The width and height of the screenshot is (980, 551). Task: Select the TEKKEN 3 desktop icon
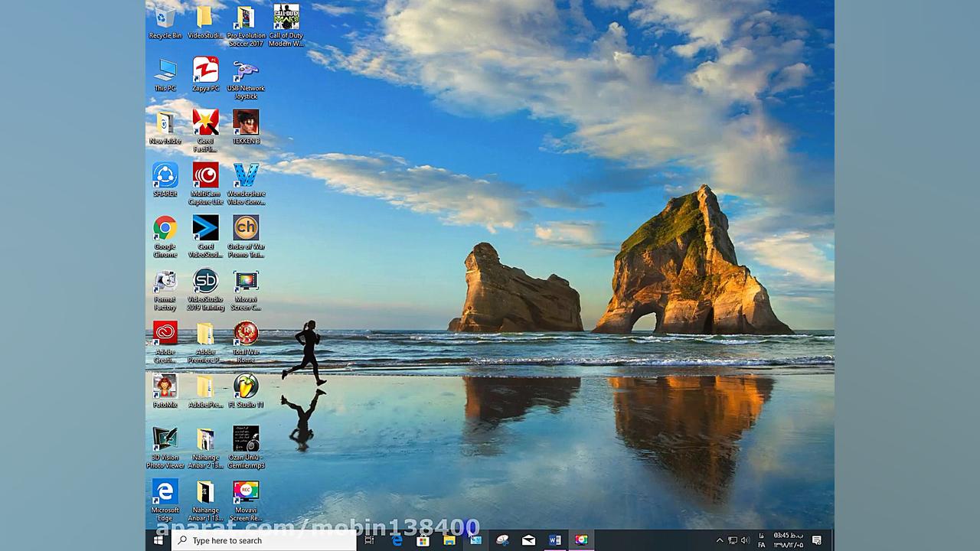246,122
